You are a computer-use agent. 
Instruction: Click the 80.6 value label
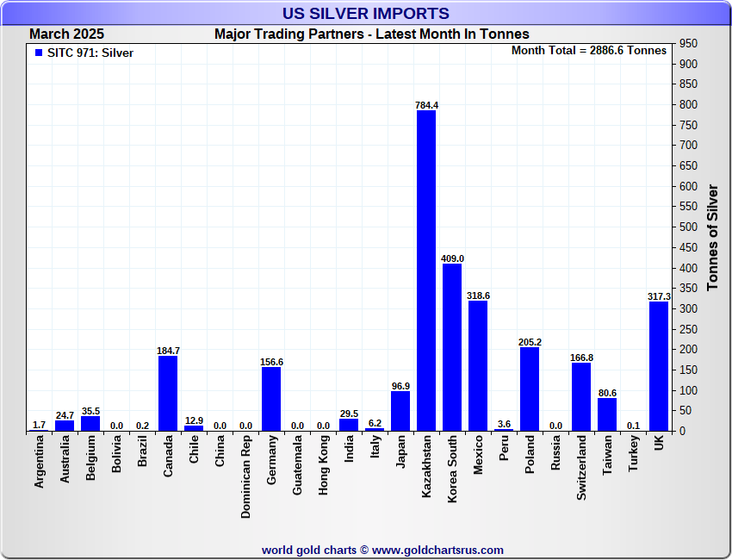607,393
